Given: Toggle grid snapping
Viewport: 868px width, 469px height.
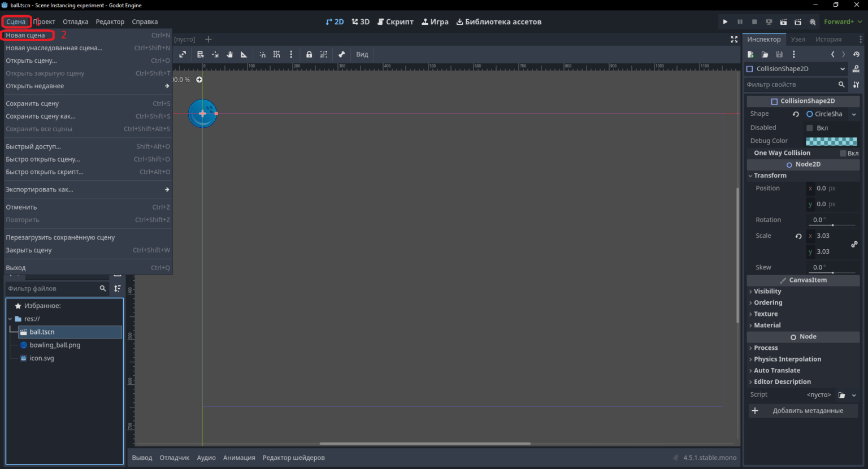Looking at the screenshot, I should click(x=276, y=54).
